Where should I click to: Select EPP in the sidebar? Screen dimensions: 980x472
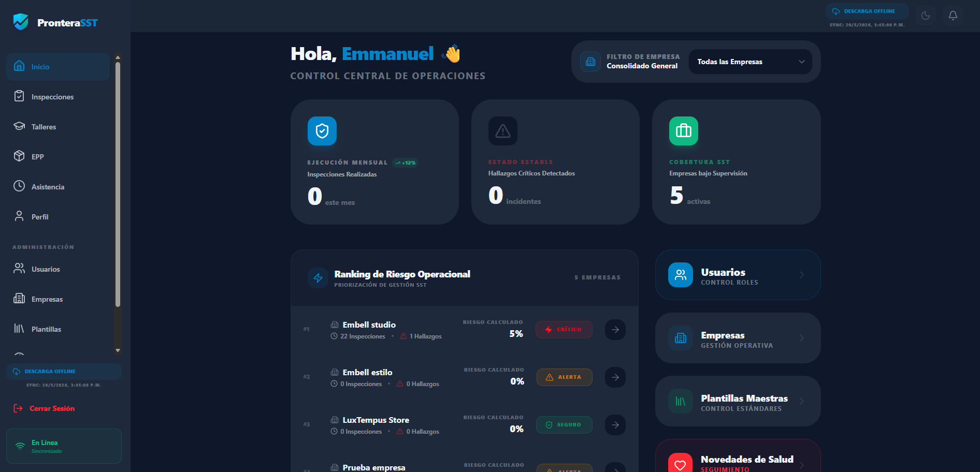point(58,157)
